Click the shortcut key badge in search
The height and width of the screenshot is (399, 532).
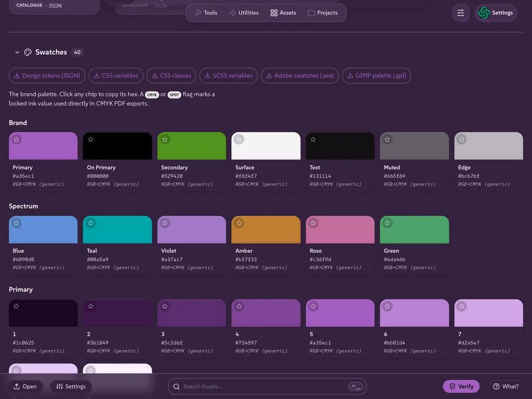[x=356, y=386]
